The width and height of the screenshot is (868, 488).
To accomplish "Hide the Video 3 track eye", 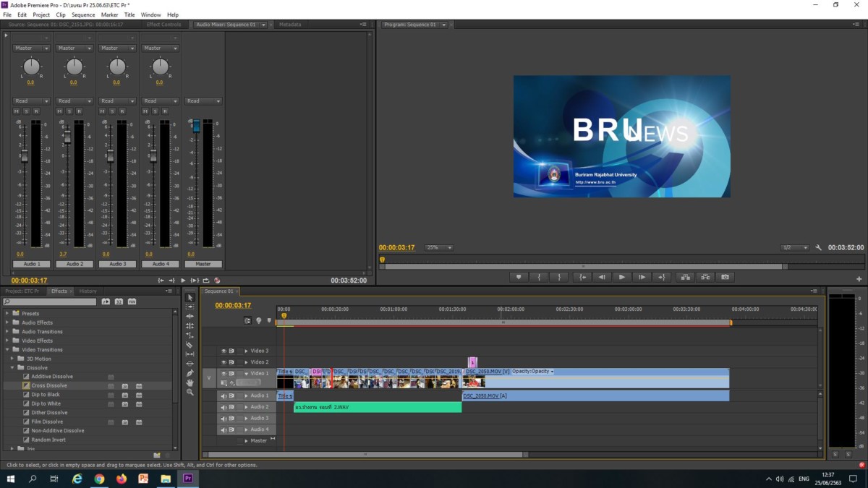I will [x=224, y=351].
